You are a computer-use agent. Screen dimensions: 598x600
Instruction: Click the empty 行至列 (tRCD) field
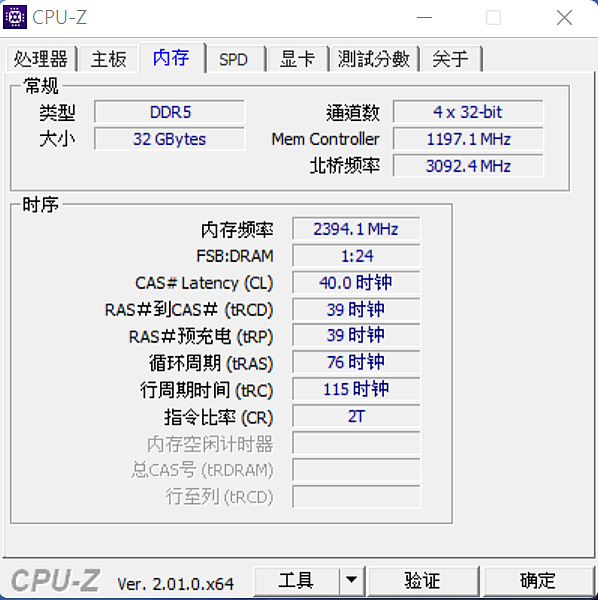pyautogui.click(x=356, y=496)
